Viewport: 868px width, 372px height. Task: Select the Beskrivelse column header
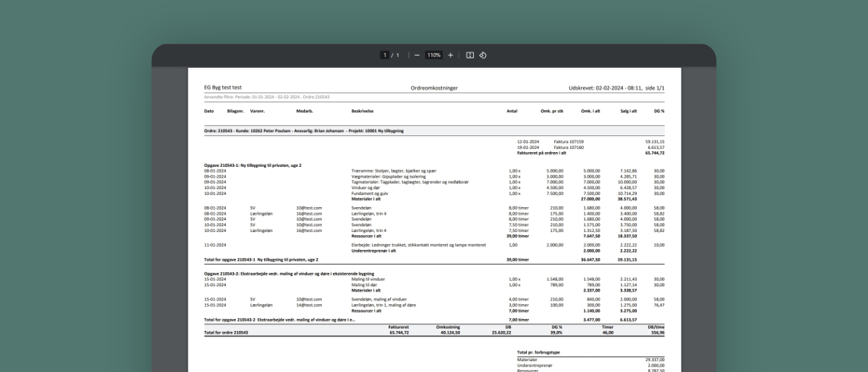[x=363, y=111]
